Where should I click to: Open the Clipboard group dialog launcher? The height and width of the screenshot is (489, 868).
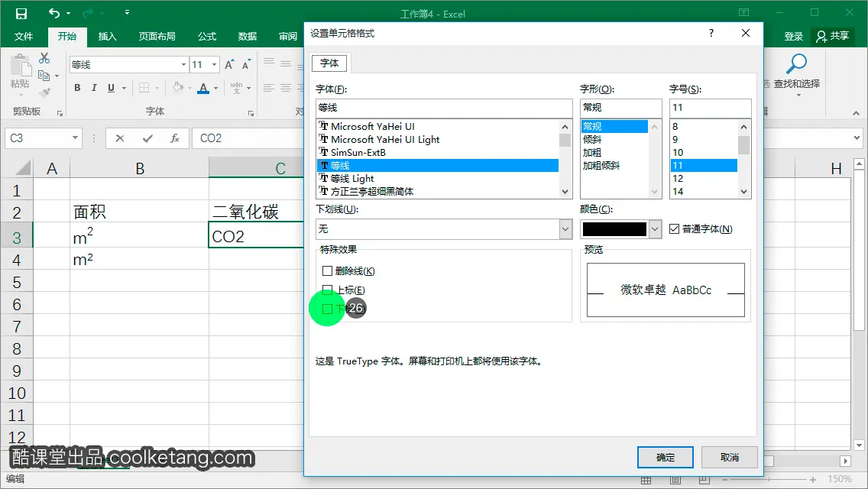click(x=60, y=114)
